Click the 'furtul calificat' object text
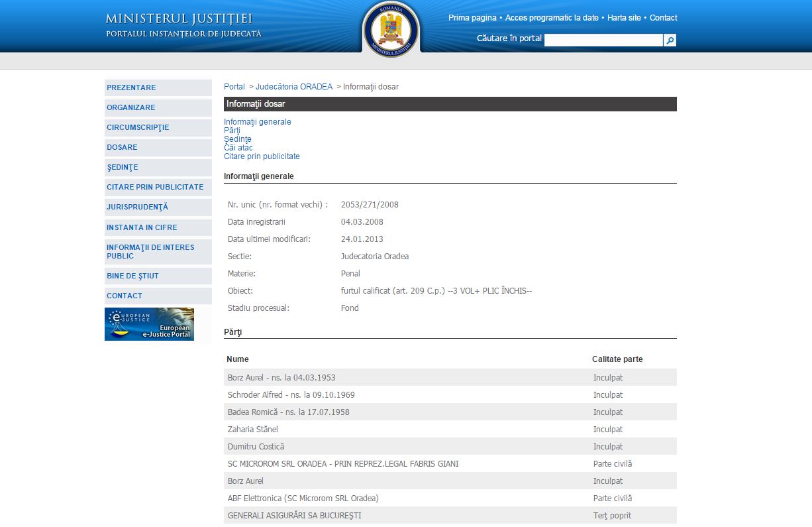Viewport: 812px width, 527px height. tap(436, 291)
